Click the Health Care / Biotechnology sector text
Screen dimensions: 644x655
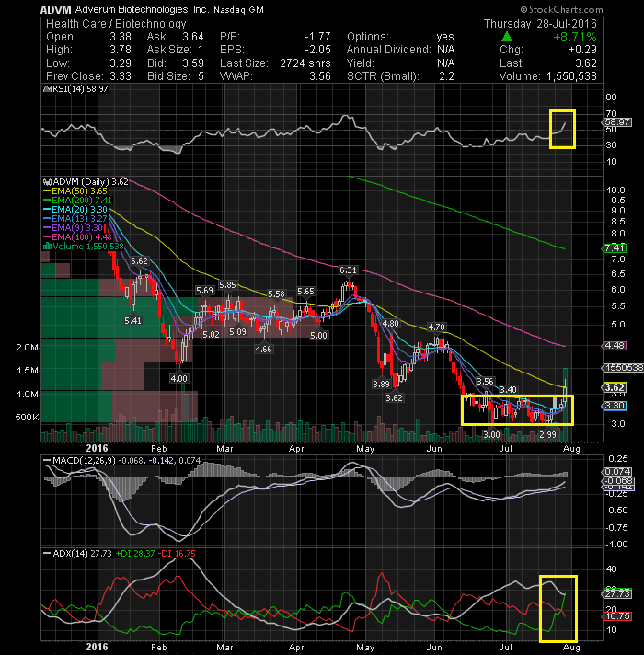click(x=116, y=24)
